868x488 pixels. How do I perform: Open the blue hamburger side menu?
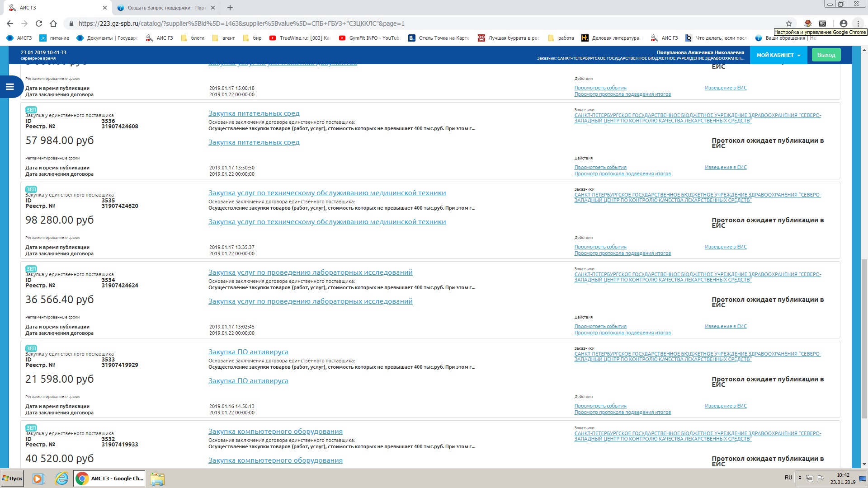pos(10,87)
